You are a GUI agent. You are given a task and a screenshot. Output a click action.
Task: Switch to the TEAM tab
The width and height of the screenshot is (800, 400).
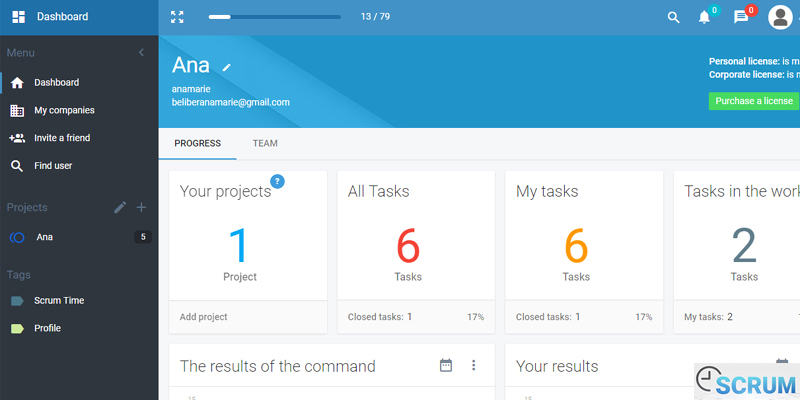click(x=265, y=144)
